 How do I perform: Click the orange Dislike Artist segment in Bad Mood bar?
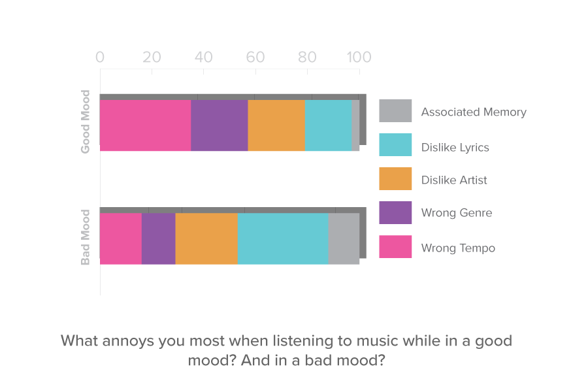[x=206, y=238]
